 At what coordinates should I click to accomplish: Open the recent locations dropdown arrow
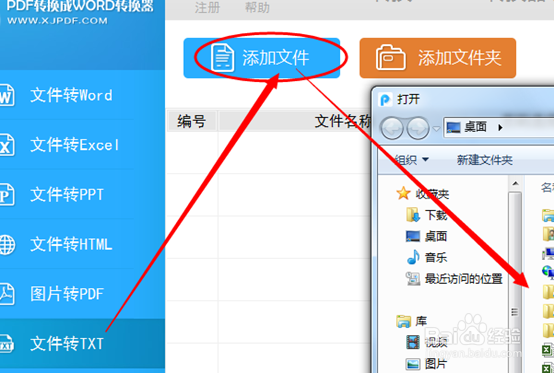436,129
